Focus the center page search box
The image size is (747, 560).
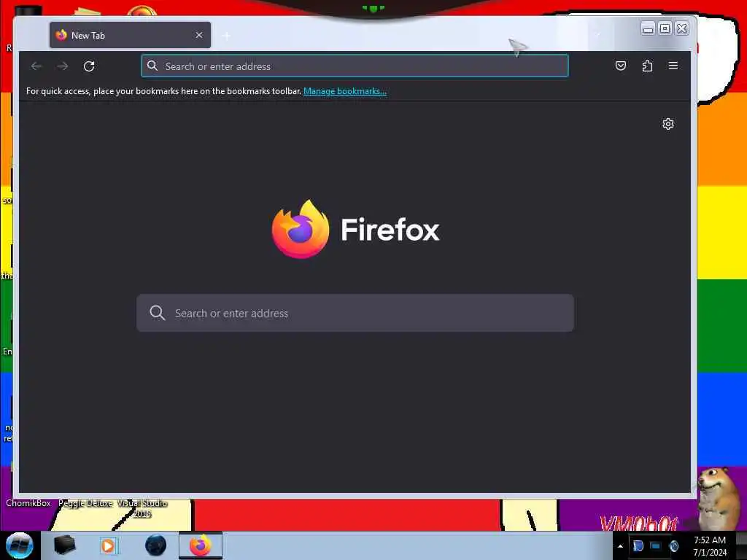[355, 313]
